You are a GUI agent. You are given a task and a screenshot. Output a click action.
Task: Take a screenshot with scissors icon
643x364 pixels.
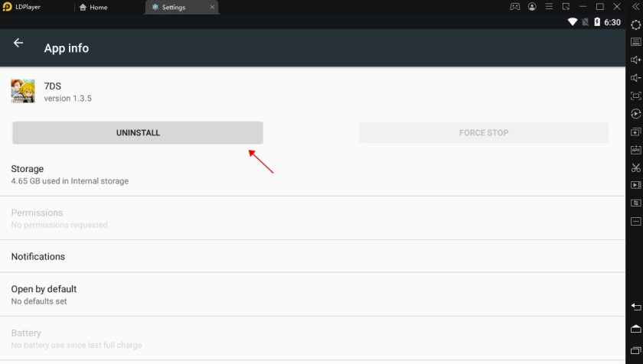[x=635, y=167]
